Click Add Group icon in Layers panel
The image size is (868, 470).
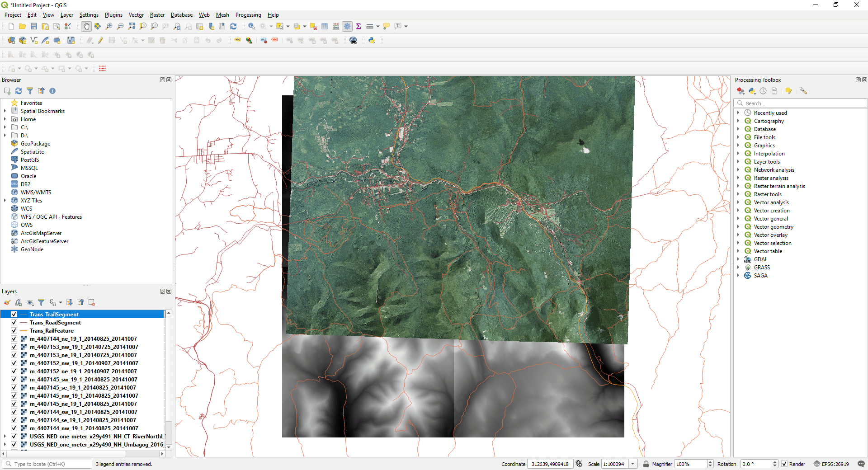click(x=19, y=302)
